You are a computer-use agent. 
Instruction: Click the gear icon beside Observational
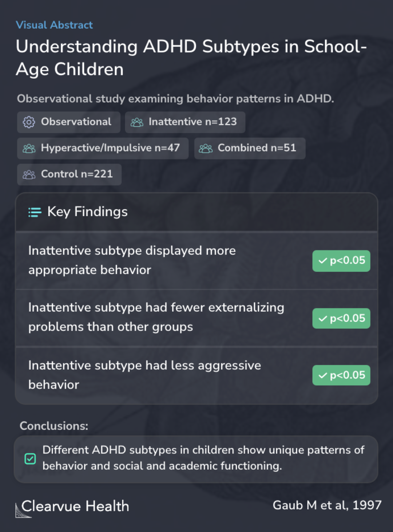pyautogui.click(x=29, y=122)
